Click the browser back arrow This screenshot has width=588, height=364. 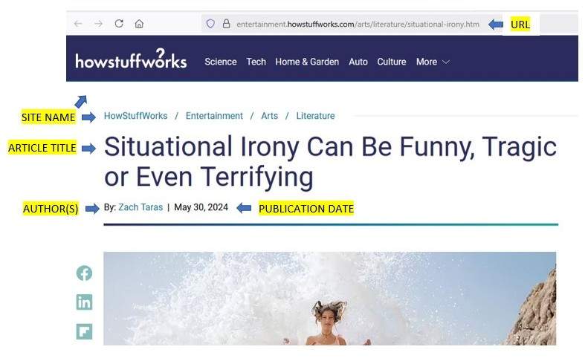78,24
